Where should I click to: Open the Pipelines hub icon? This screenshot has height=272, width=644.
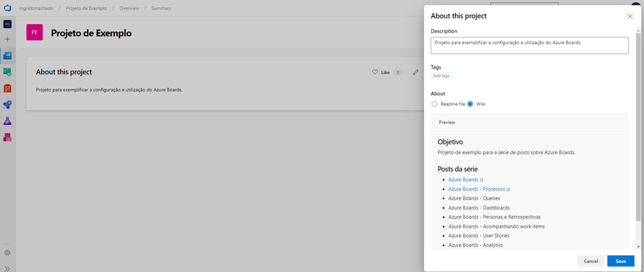[x=7, y=105]
